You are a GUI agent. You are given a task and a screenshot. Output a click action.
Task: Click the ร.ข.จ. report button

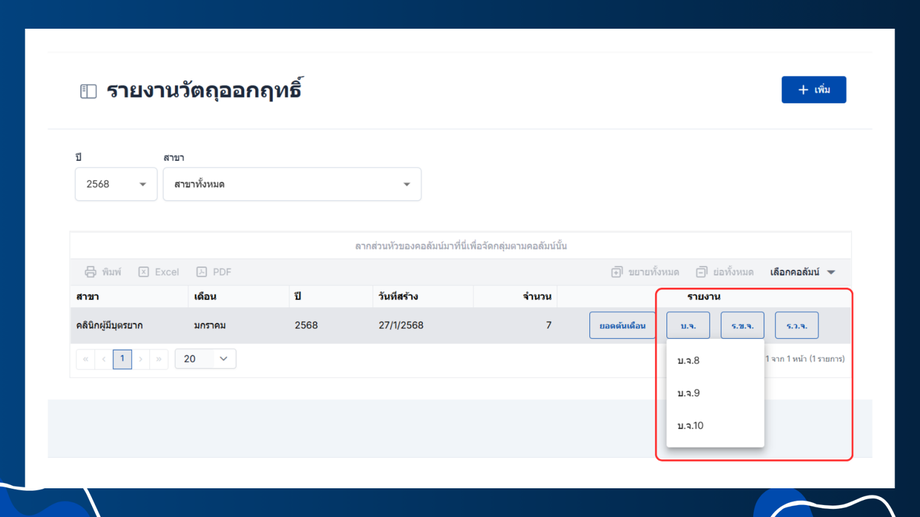(x=742, y=325)
